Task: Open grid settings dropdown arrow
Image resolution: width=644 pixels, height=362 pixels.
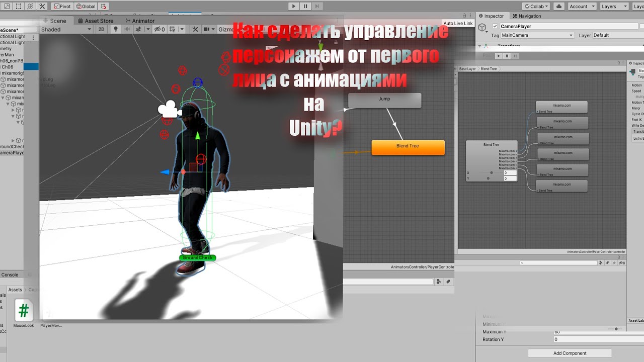Action: coord(182,29)
